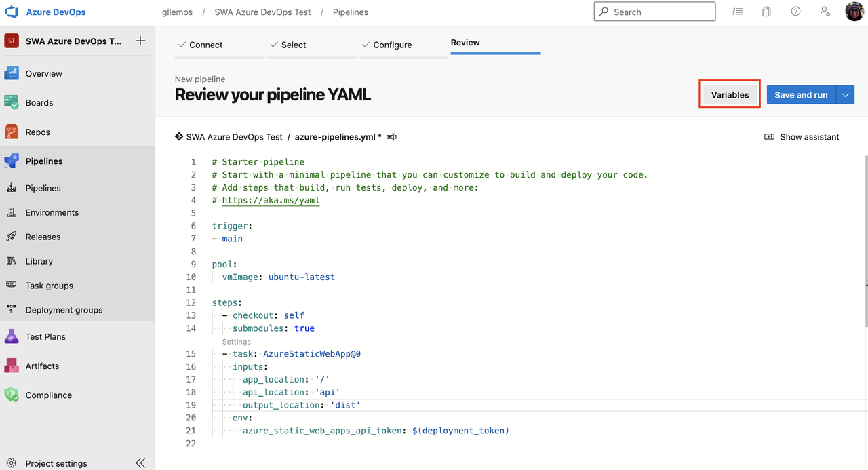This screenshot has width=868, height=470.
Task: Expand the Save and run dropdown arrow
Action: [845, 95]
